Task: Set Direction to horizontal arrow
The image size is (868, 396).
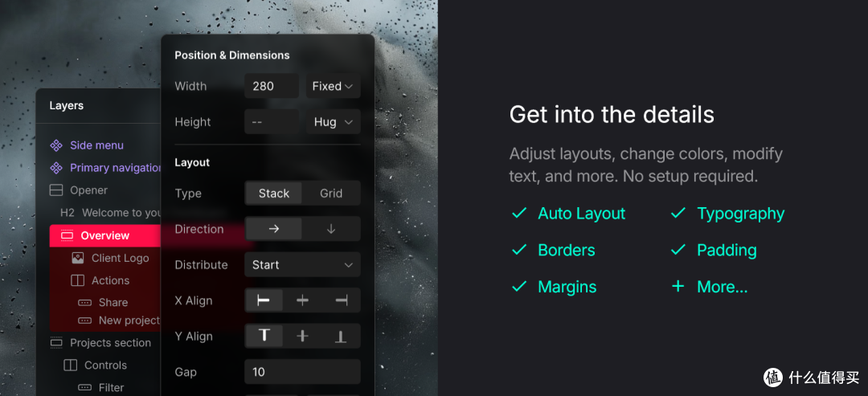Action: [x=274, y=229]
